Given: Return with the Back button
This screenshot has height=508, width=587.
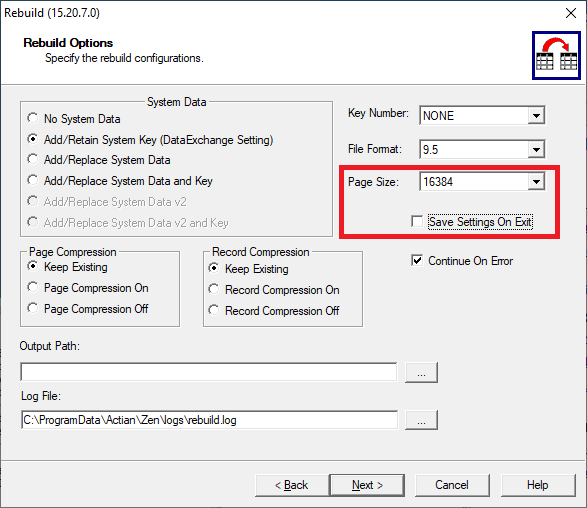Looking at the screenshot, I should click(x=292, y=485).
